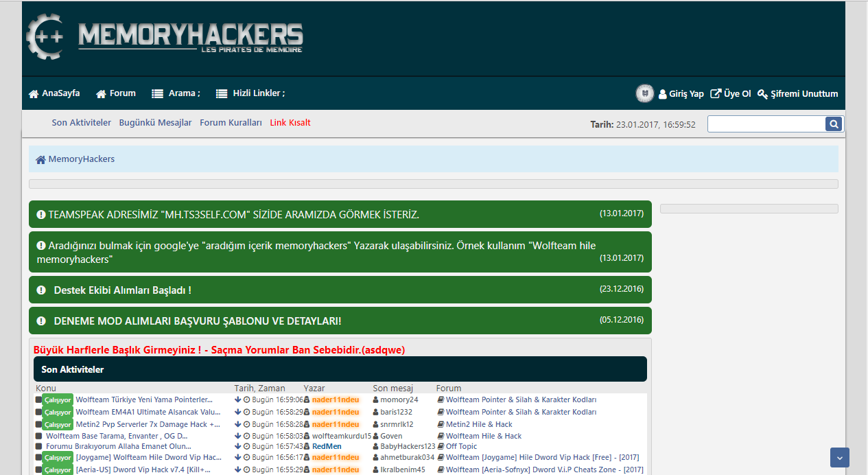Open the red Link Kısalt link
The width and height of the screenshot is (868, 475).
point(290,123)
